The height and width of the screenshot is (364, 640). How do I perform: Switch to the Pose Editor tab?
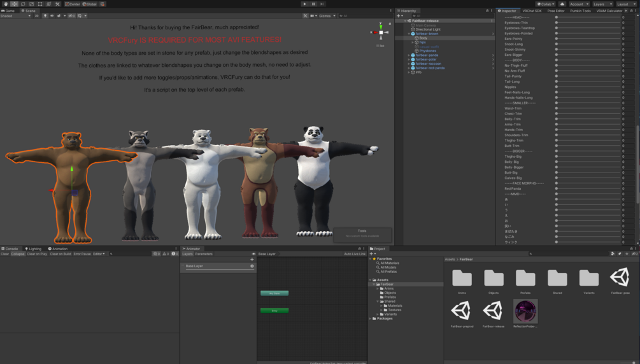(x=555, y=11)
